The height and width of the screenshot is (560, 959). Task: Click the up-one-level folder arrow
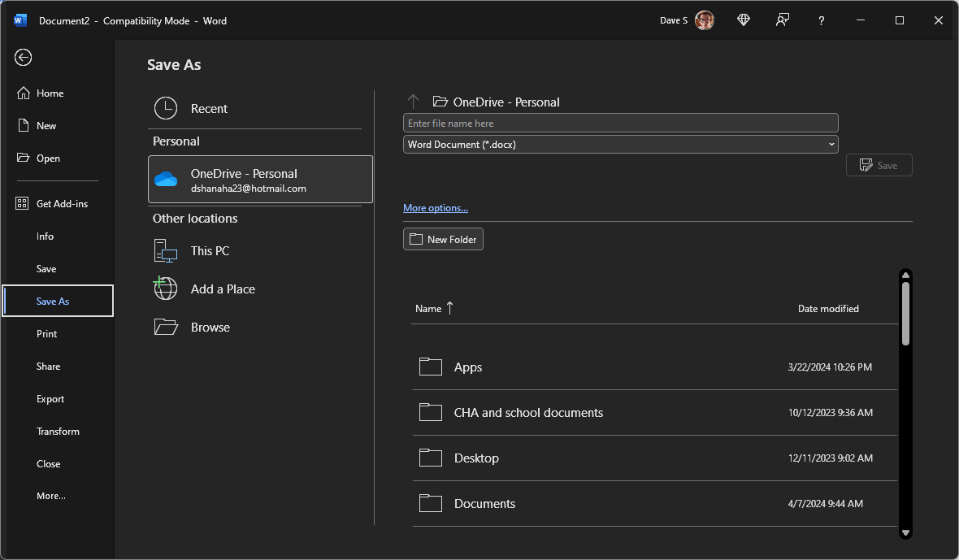pos(413,101)
